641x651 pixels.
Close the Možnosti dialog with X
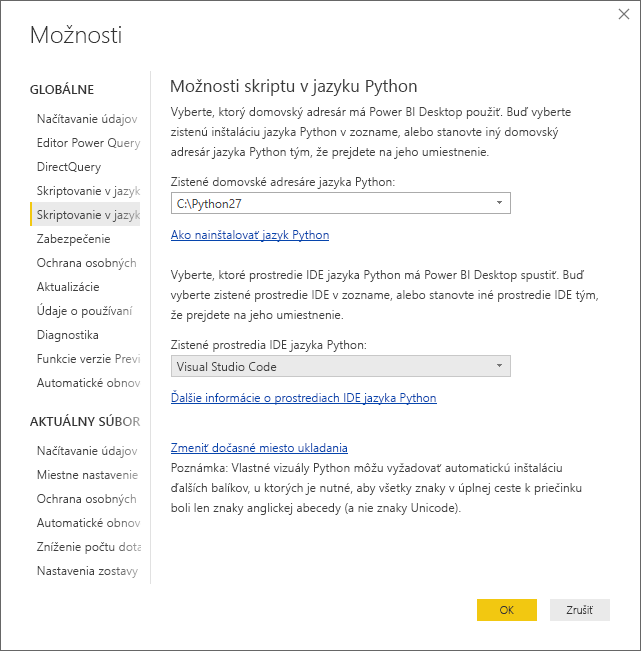point(624,15)
